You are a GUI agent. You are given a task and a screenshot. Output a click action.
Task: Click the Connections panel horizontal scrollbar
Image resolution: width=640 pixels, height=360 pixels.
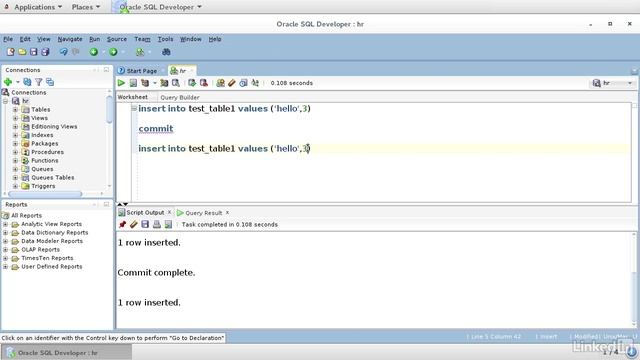coord(45,194)
